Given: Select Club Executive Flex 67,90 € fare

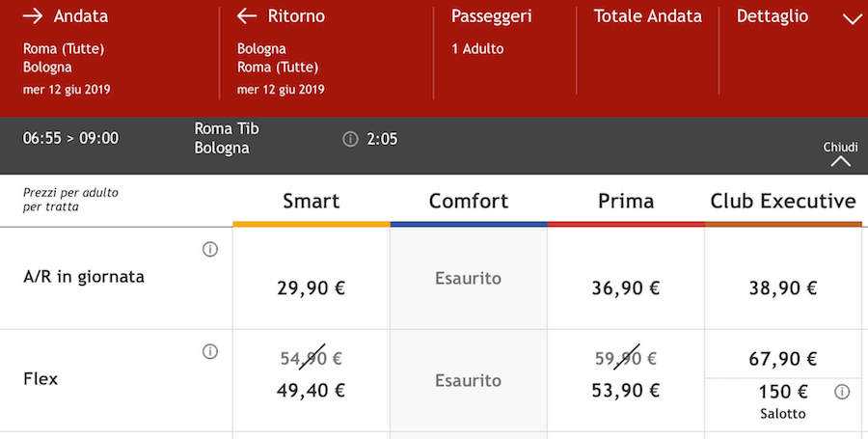Looking at the screenshot, I should [783, 359].
